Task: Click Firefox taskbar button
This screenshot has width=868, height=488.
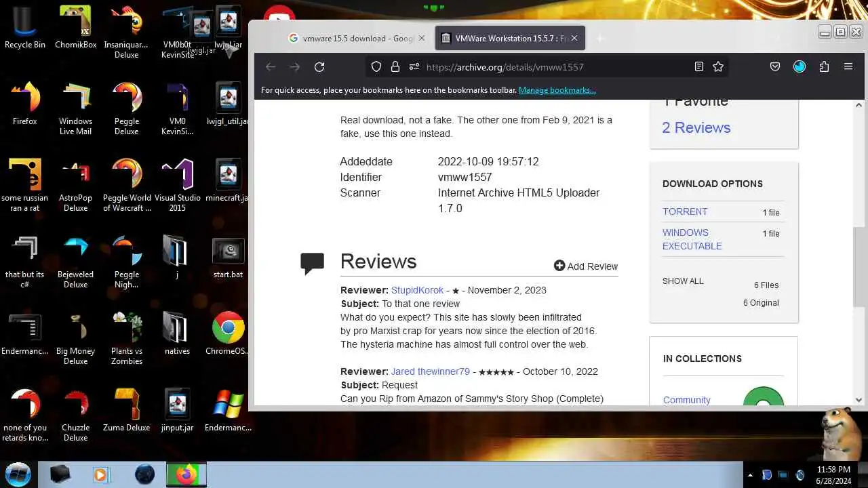Action: click(x=186, y=474)
